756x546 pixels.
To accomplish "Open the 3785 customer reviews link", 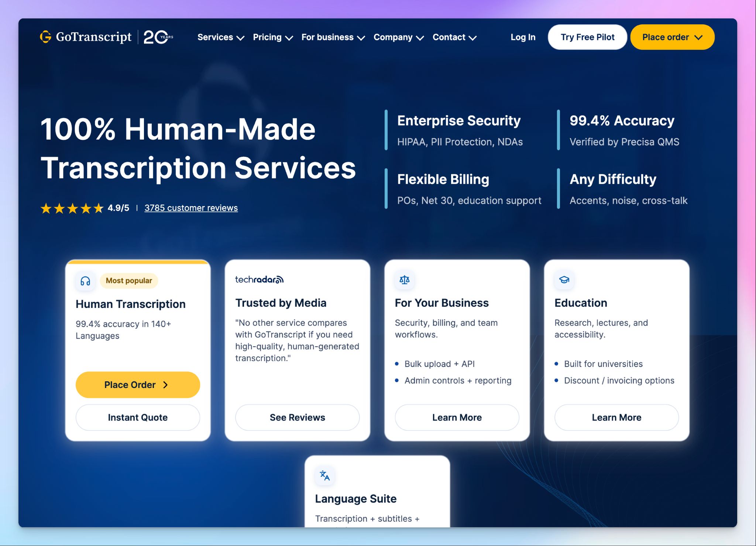I will (191, 208).
